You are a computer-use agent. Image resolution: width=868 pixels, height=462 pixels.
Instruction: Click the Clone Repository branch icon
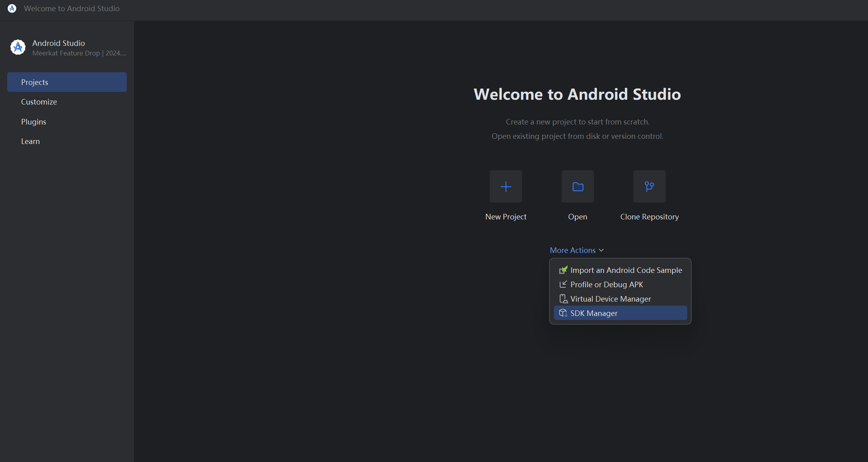click(649, 186)
